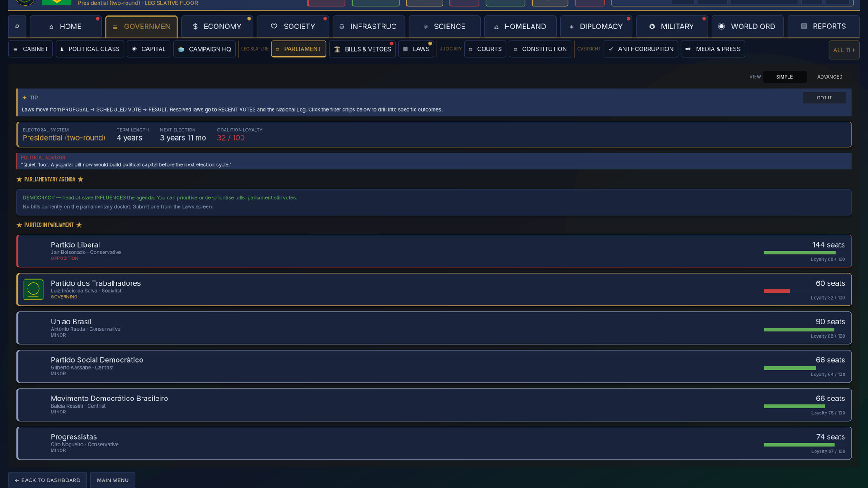The image size is (868, 488).
Task: Click the Political Class person icon
Action: (62, 49)
